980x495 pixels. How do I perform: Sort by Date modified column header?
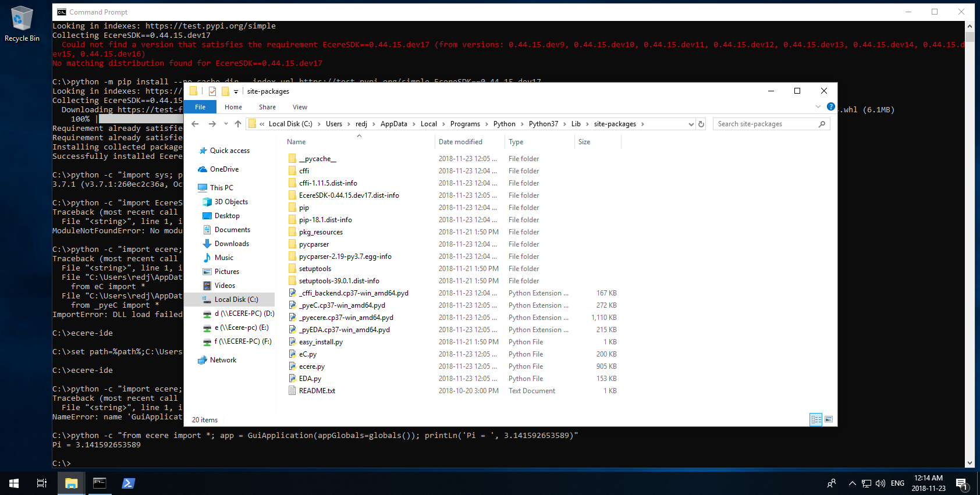[469, 142]
